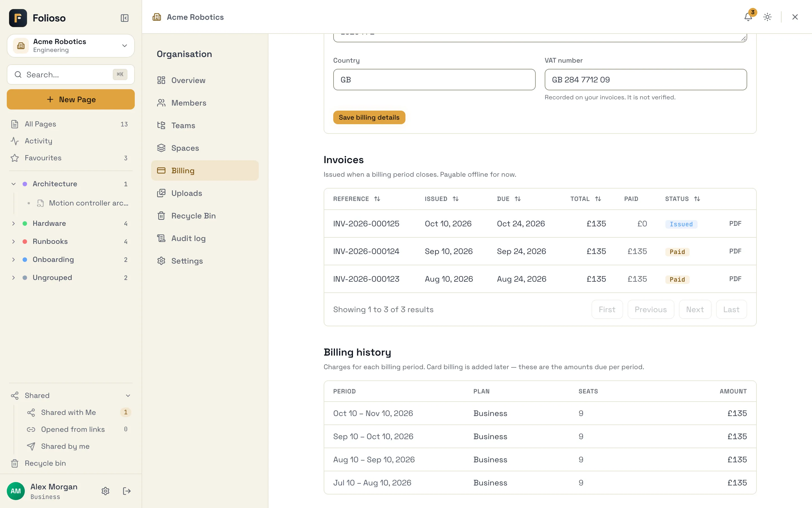
Task: Click the log out icon
Action: click(x=127, y=491)
